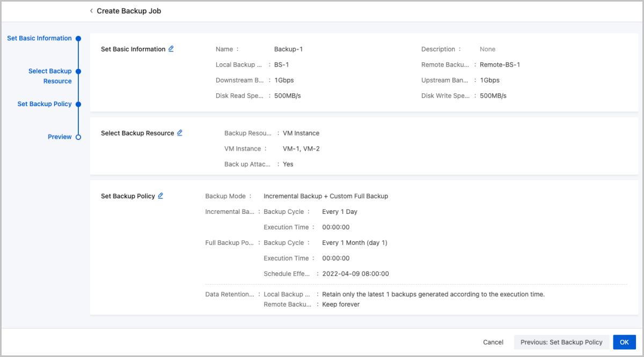Confirm the backup job with OK
This screenshot has width=644, height=357.
624,342
